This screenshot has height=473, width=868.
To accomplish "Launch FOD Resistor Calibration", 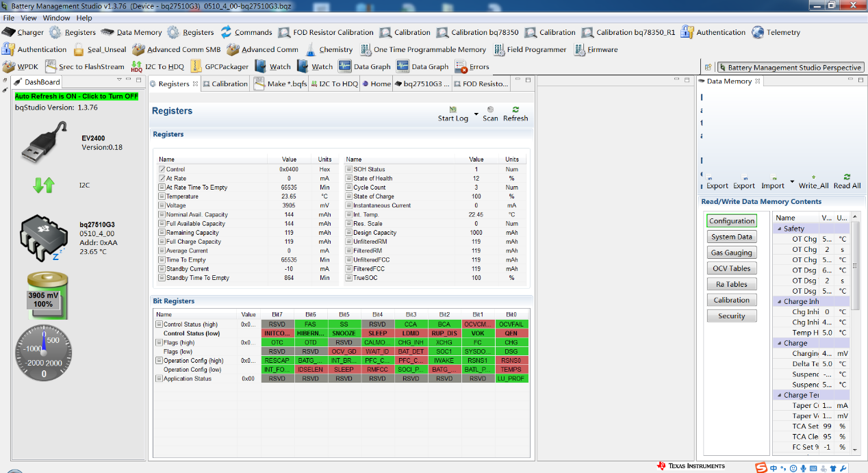I will click(x=326, y=32).
